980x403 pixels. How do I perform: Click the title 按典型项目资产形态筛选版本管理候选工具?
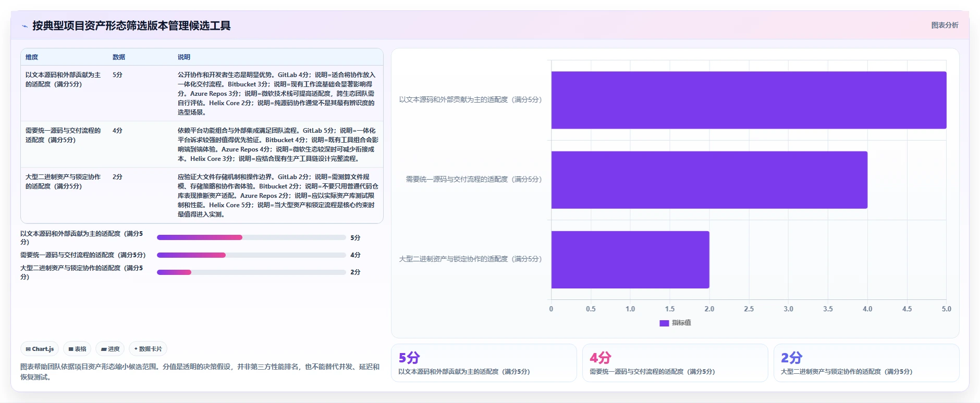tap(131, 26)
